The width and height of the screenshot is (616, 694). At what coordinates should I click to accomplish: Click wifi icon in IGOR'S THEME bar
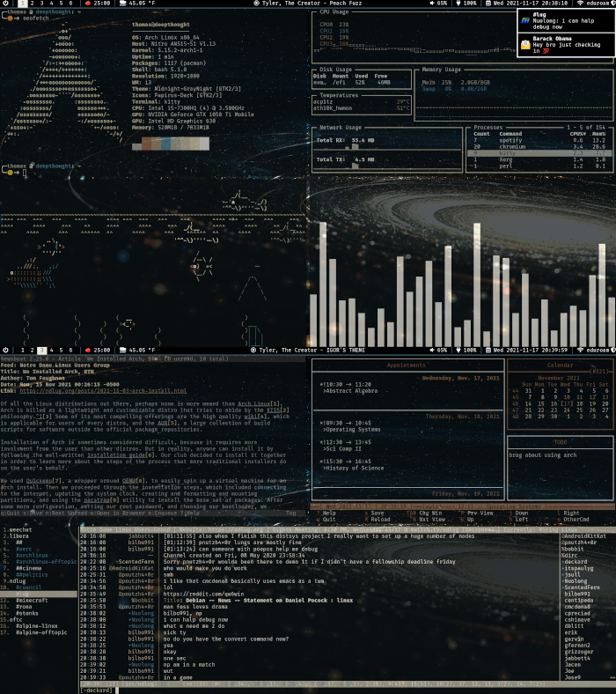580,351
